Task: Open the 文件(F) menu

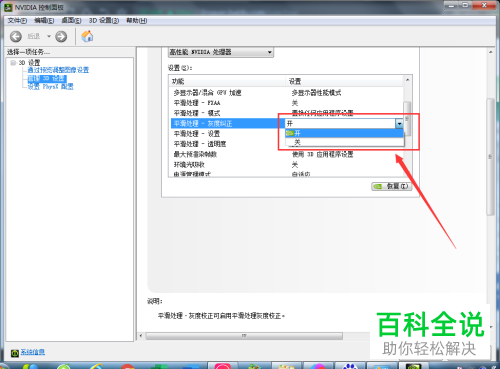Action: tap(17, 21)
